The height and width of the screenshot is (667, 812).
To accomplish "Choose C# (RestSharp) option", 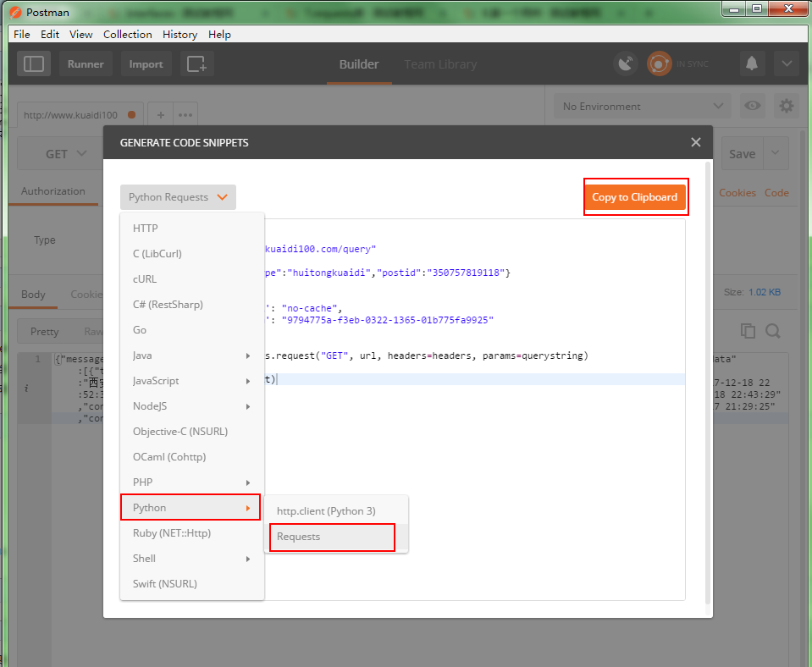I will pyautogui.click(x=191, y=305).
